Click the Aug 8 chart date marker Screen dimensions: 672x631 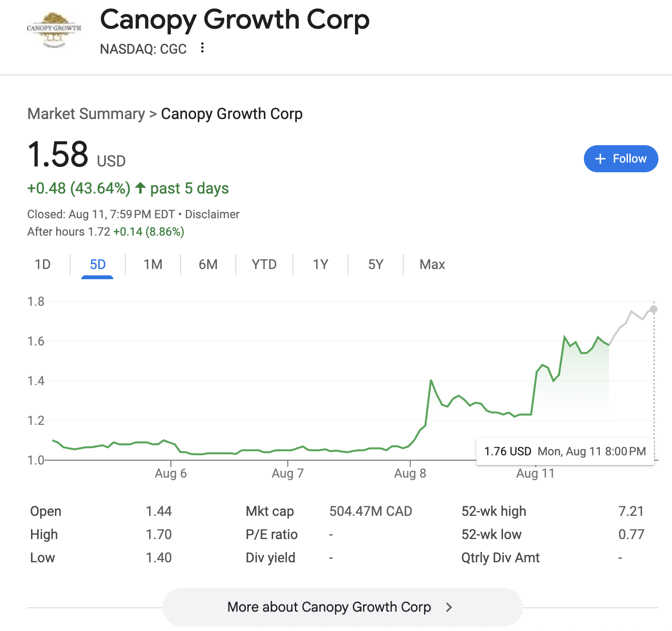pyautogui.click(x=410, y=473)
